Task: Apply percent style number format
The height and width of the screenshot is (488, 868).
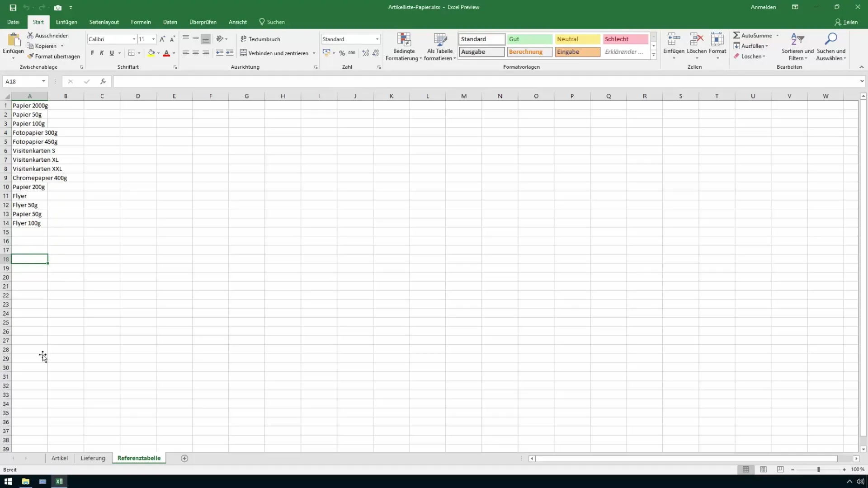Action: pos(342,53)
